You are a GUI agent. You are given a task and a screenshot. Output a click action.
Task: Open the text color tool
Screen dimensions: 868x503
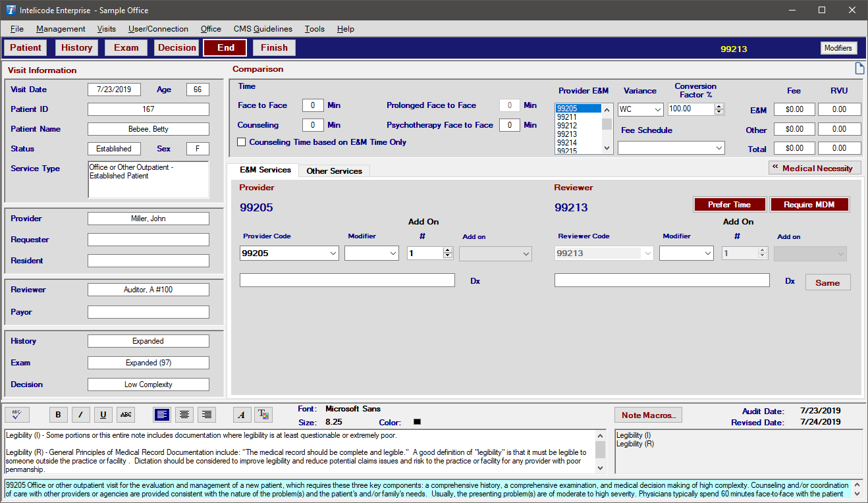(x=263, y=414)
